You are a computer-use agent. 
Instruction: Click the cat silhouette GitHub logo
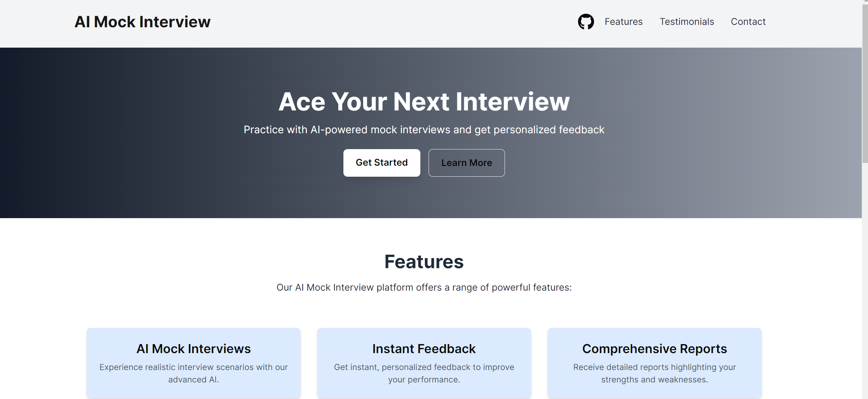click(x=586, y=21)
